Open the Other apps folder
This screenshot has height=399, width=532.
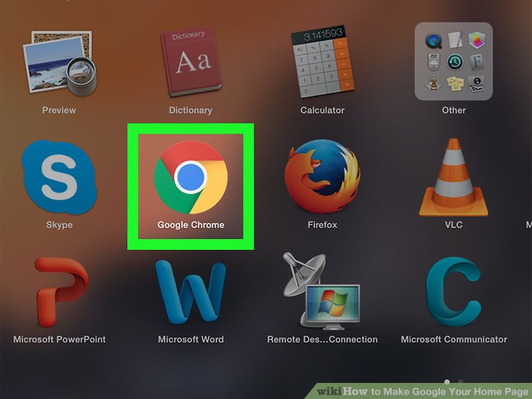454,61
